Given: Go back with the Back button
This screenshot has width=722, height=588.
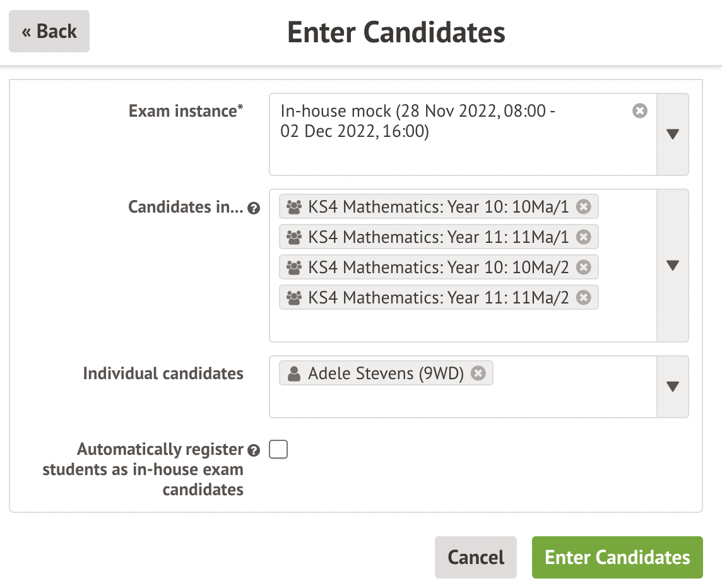Looking at the screenshot, I should tap(49, 32).
